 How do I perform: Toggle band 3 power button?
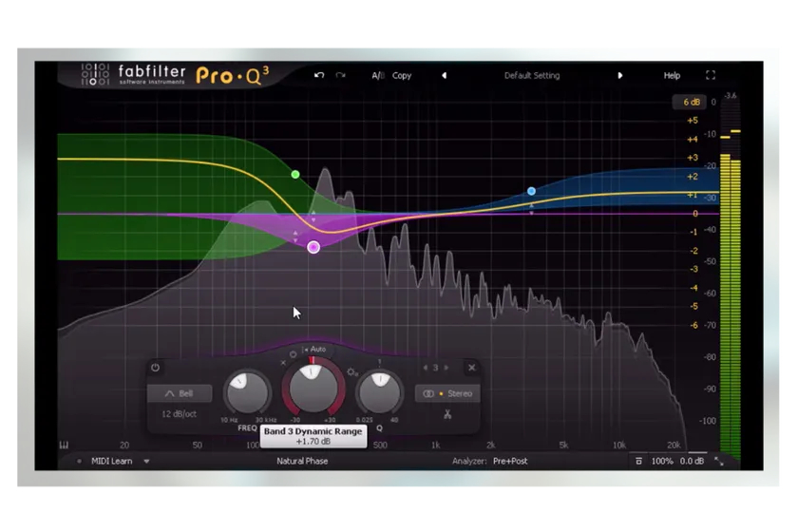pyautogui.click(x=155, y=367)
